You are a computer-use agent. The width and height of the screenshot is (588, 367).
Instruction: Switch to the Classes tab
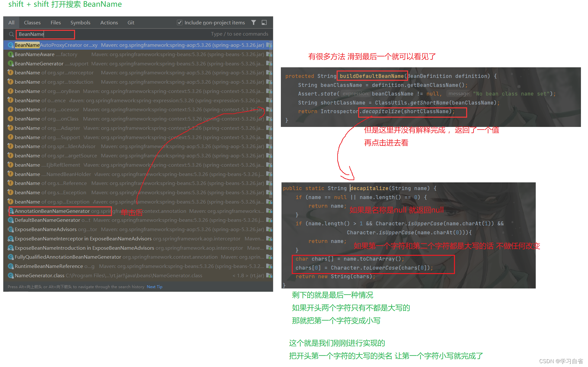32,22
